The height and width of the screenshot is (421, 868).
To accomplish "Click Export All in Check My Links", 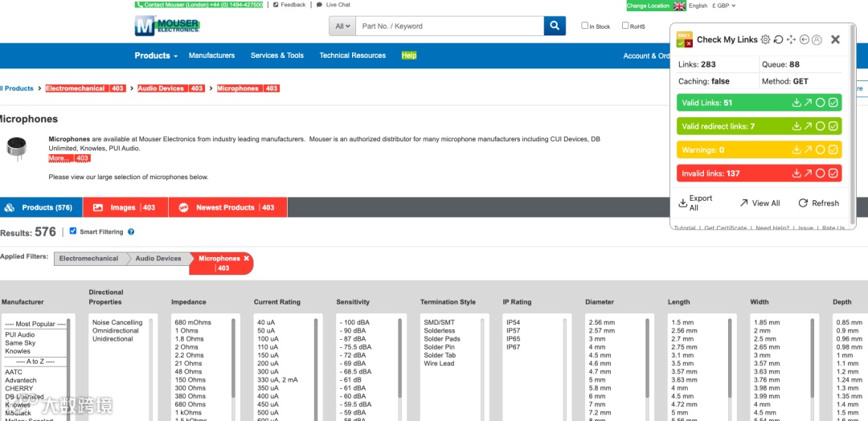I will tap(695, 203).
